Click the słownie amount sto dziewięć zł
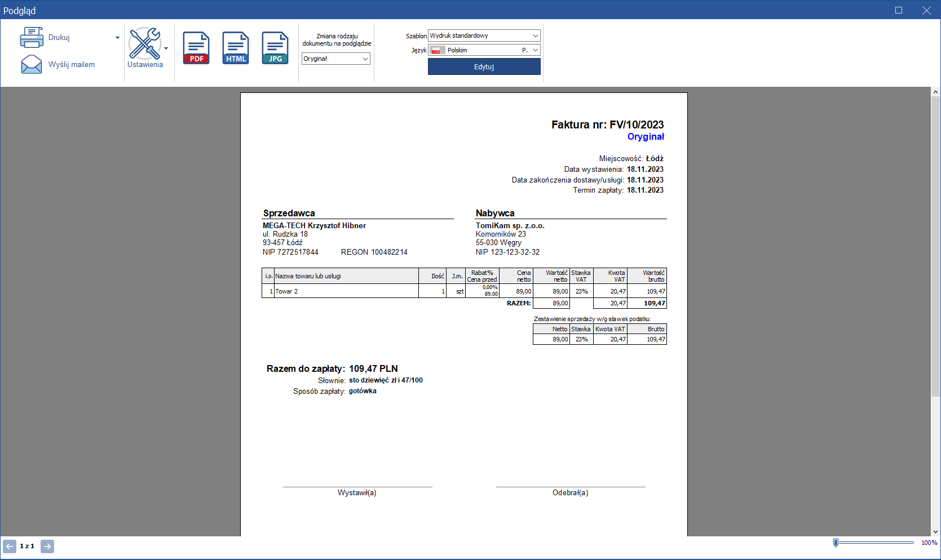 click(386, 380)
